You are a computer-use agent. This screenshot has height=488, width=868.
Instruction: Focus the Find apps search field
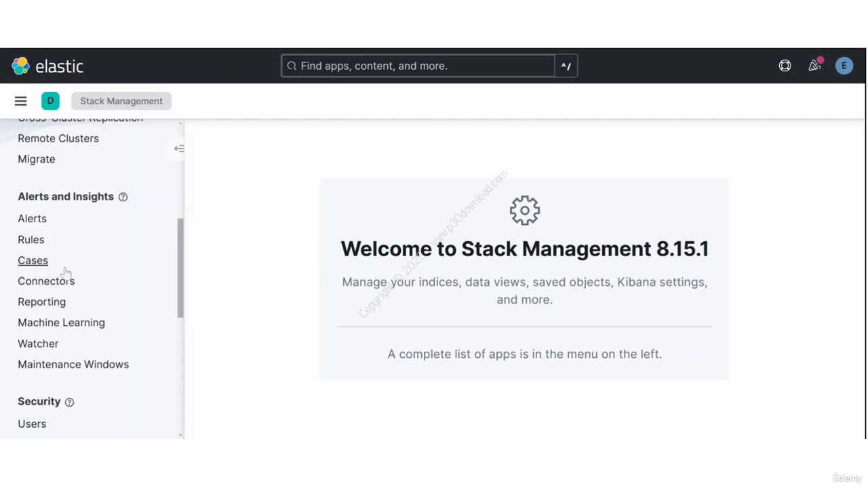tap(418, 66)
